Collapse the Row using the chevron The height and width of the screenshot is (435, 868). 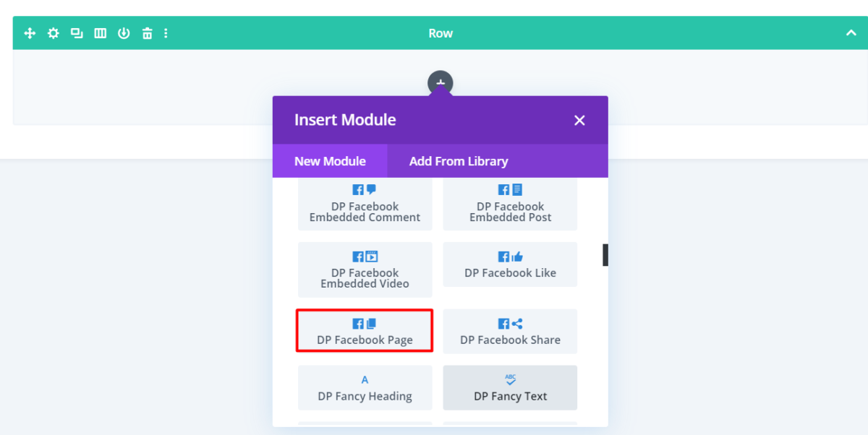pos(851,33)
